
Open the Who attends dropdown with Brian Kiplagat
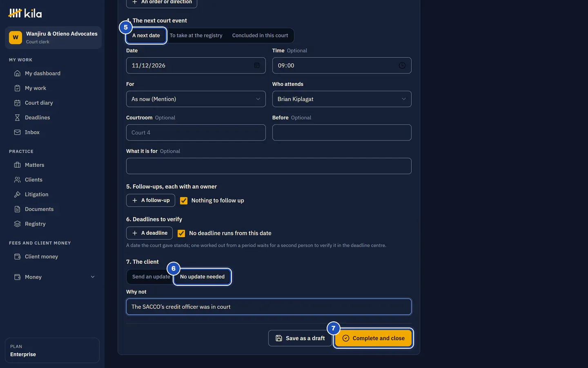(342, 99)
